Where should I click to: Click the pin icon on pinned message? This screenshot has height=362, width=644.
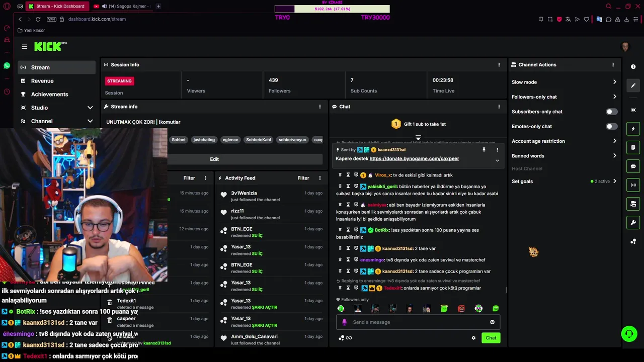click(484, 150)
